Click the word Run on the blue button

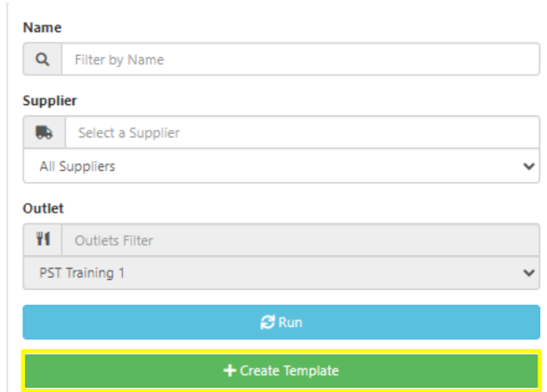coord(290,322)
